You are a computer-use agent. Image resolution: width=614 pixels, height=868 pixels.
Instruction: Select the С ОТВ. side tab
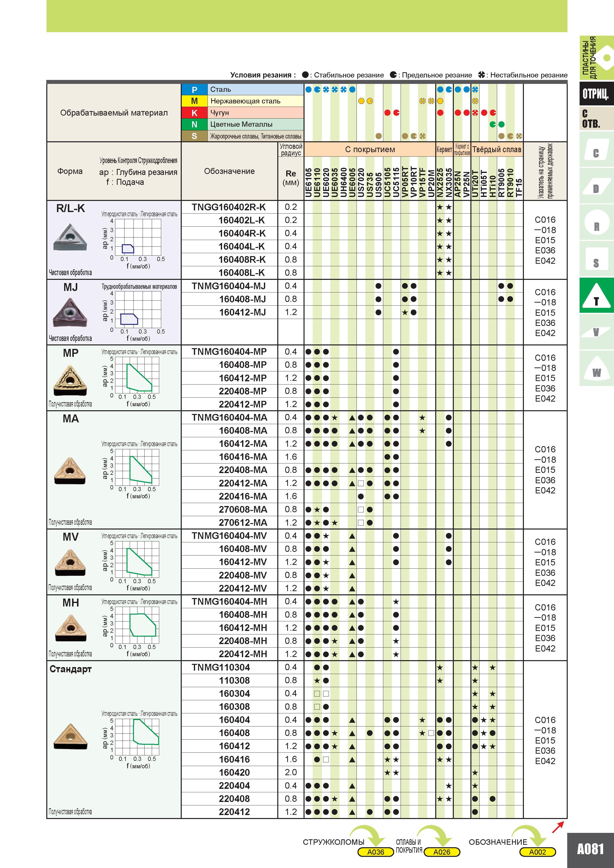pos(596,119)
